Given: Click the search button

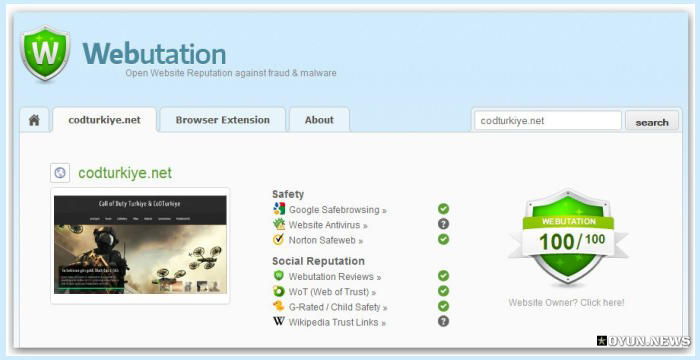Looking at the screenshot, I should point(652,121).
